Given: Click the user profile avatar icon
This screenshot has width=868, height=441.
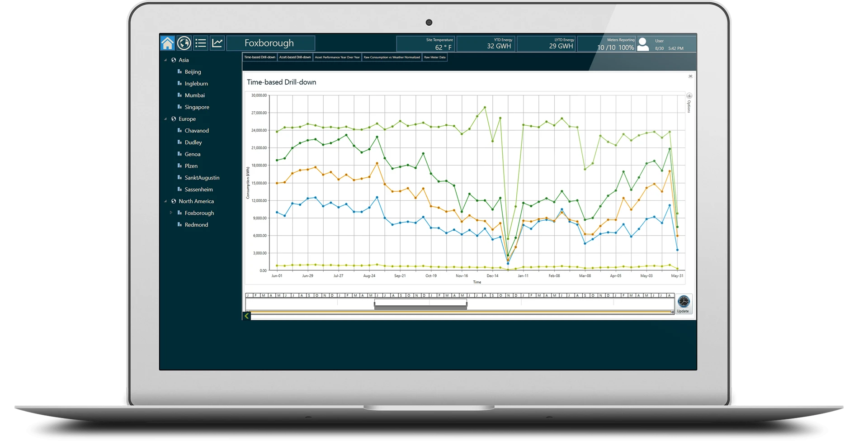Looking at the screenshot, I should 643,44.
